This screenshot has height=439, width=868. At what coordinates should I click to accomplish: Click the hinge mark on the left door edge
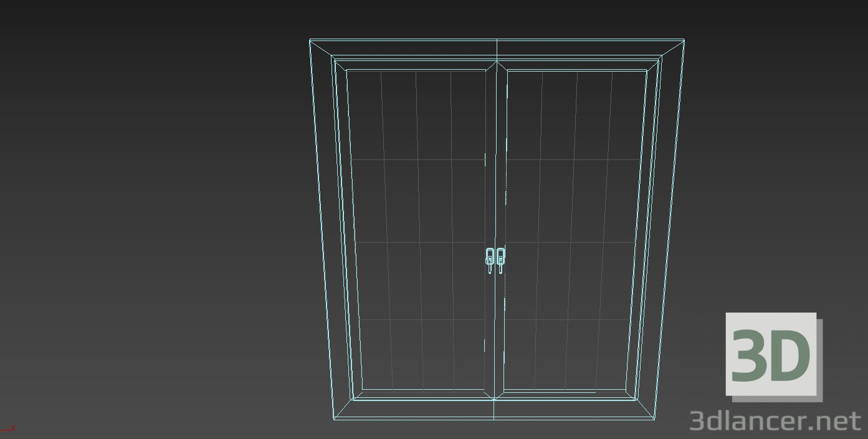click(x=485, y=161)
